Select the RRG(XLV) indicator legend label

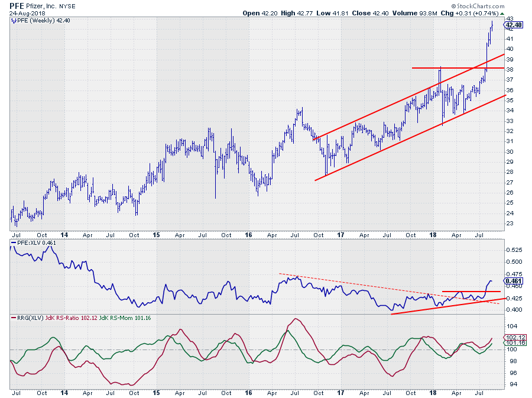29,318
